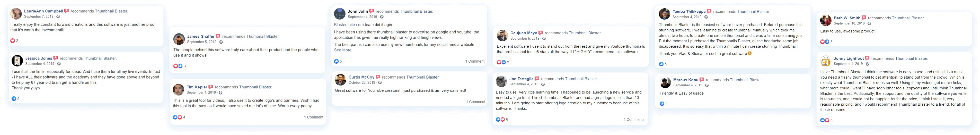The width and height of the screenshot is (980, 135).
Task: Click the public globe icon next to October 22, 2019
Action: (x=380, y=83)
